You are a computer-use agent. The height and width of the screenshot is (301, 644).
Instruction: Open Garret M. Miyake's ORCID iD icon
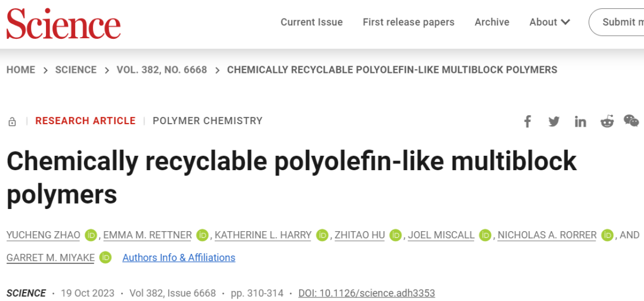coord(106,257)
